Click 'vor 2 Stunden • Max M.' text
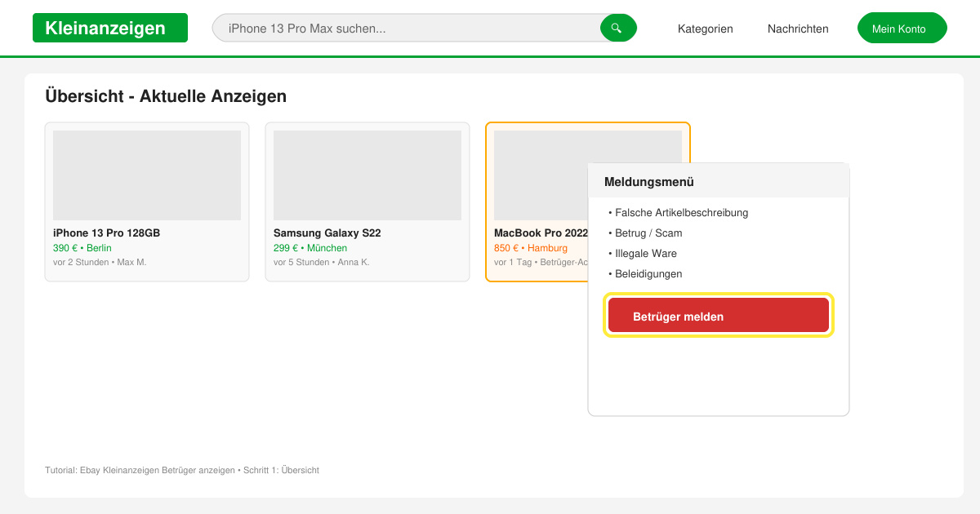This screenshot has width=980, height=514. click(100, 263)
